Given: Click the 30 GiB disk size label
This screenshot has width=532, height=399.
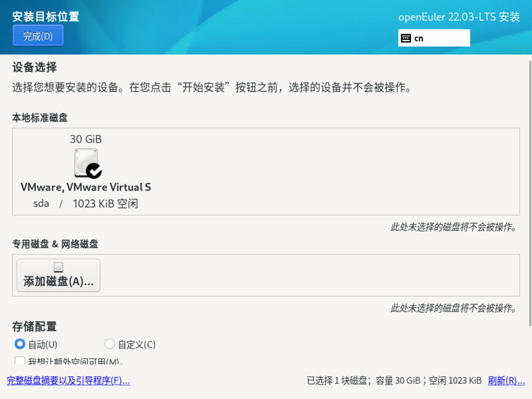Looking at the screenshot, I should [86, 139].
